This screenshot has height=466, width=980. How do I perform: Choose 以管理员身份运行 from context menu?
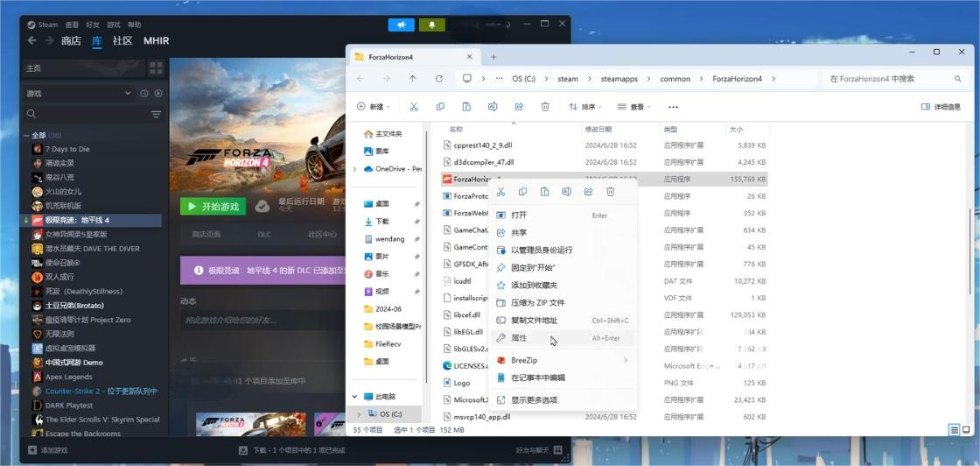pyautogui.click(x=541, y=250)
